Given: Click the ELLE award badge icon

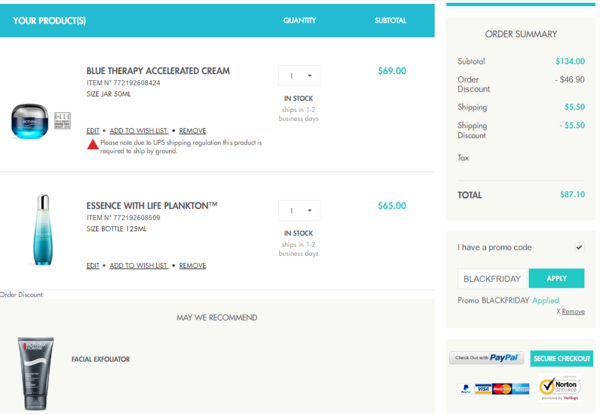Looking at the screenshot, I should pyautogui.click(x=62, y=121).
